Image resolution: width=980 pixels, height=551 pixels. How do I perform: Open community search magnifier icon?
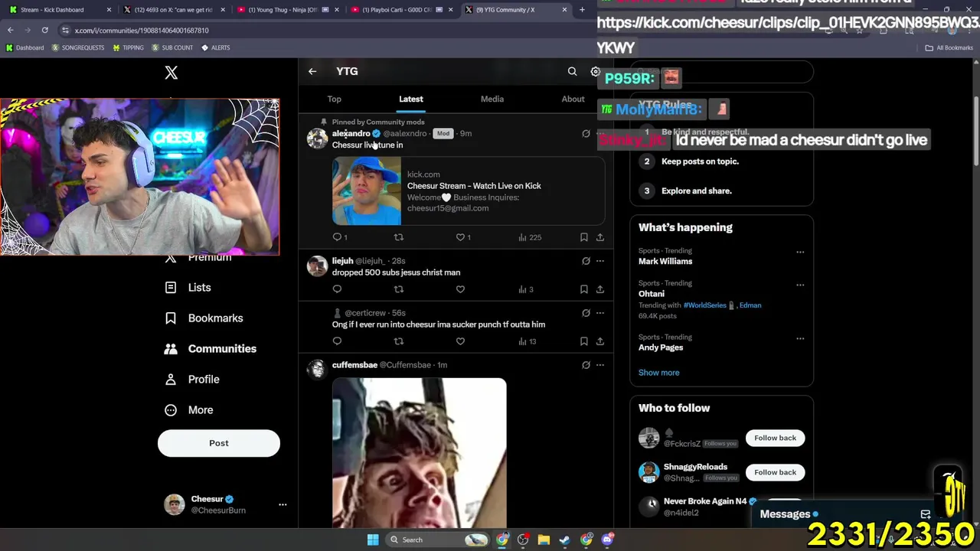click(x=572, y=71)
